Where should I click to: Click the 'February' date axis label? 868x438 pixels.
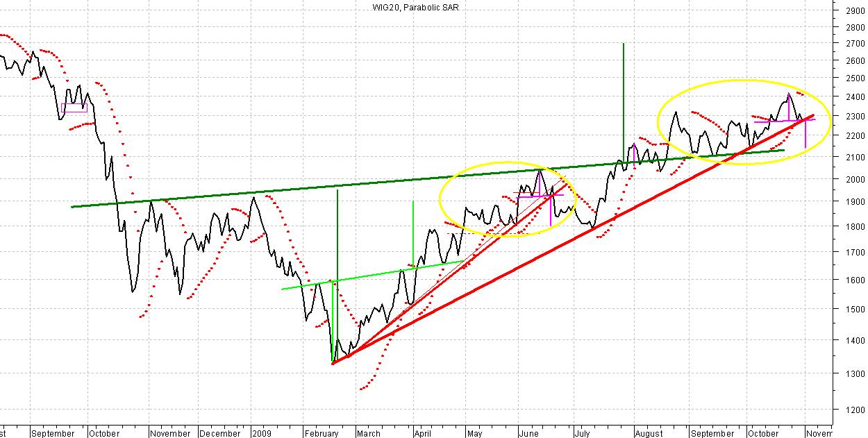320,433
